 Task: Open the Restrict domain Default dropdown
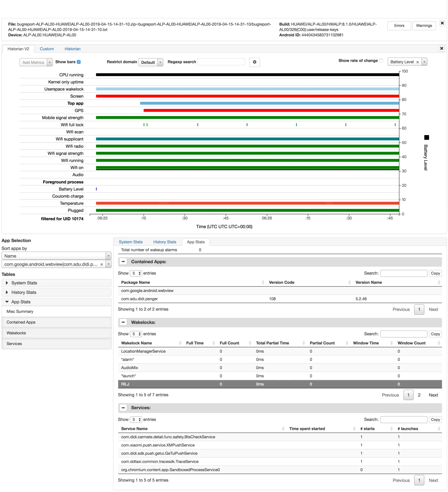pyautogui.click(x=151, y=62)
